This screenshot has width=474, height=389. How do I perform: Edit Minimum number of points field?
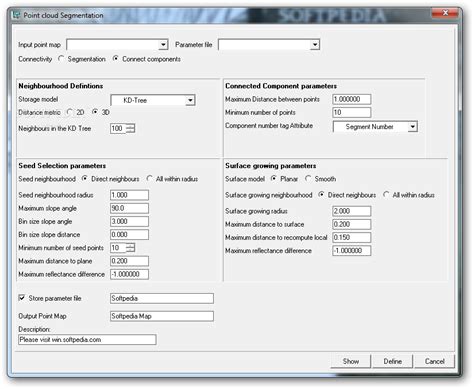click(352, 112)
